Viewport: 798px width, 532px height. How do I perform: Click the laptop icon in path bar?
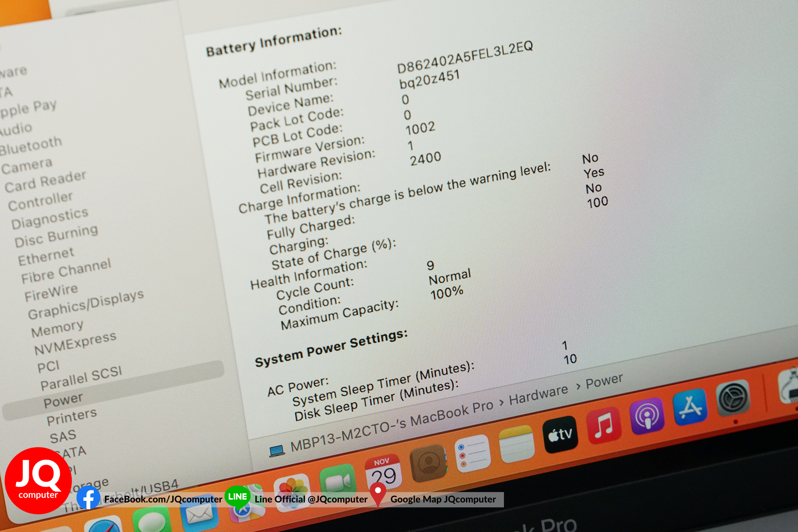point(277,451)
